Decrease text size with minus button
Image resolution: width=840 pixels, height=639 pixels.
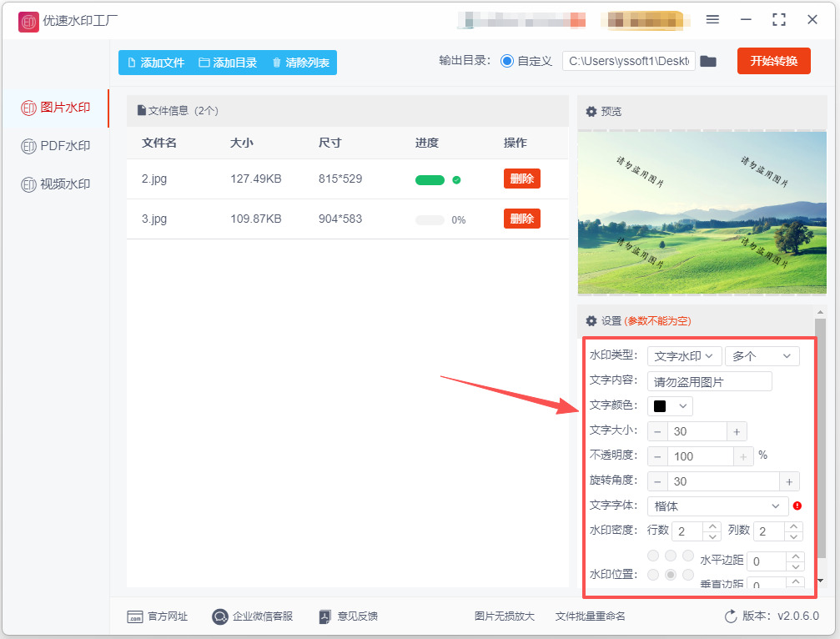657,432
